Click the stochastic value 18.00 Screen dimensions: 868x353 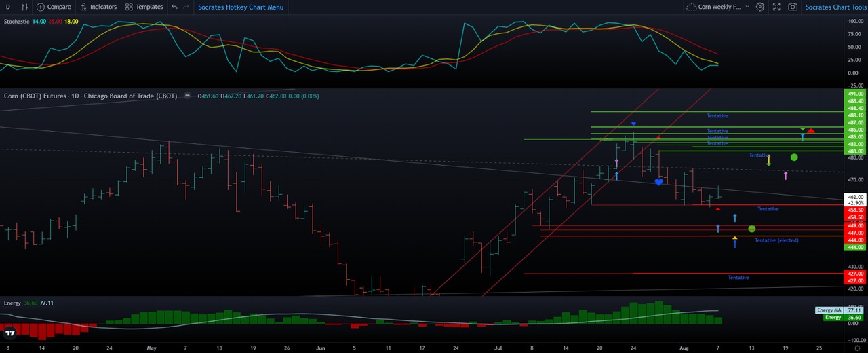(71, 22)
